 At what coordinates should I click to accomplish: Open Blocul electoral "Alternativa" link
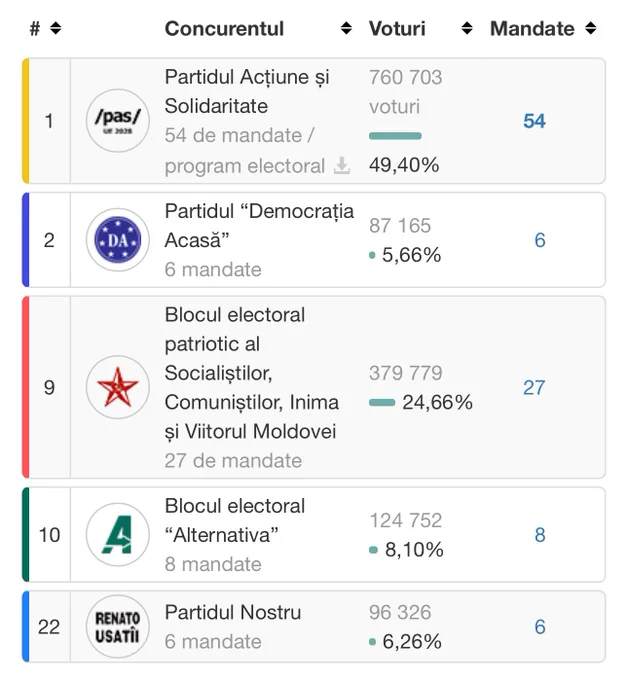(x=235, y=520)
